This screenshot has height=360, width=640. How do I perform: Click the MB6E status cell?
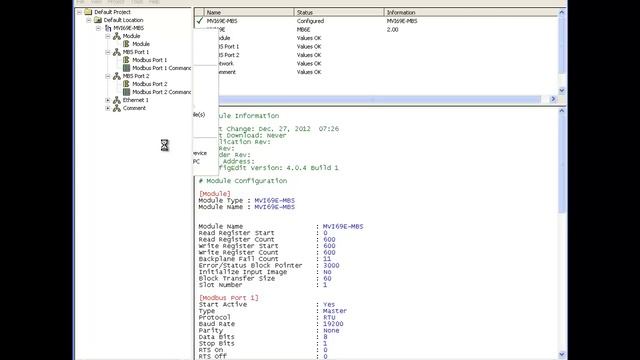303,29
